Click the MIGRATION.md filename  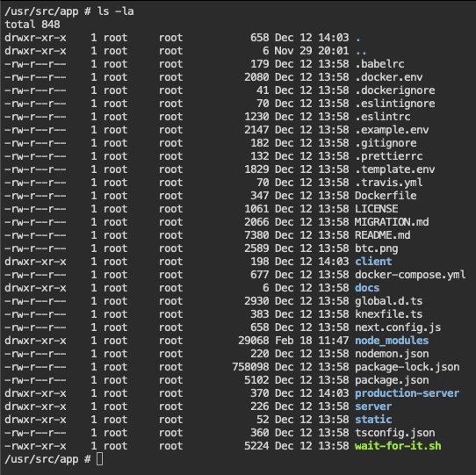(x=392, y=222)
